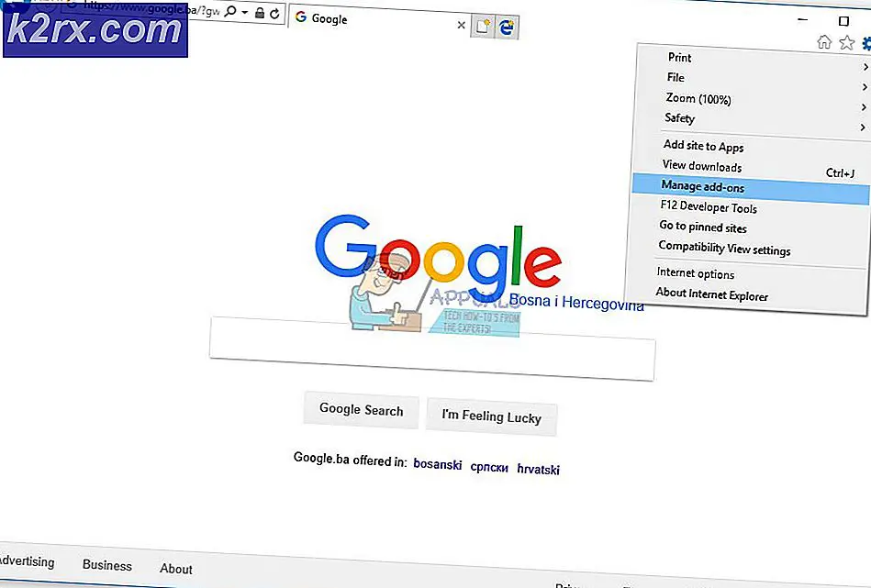Minimize the browser window
Image resolution: width=871 pixels, height=588 pixels.
pyautogui.click(x=803, y=19)
